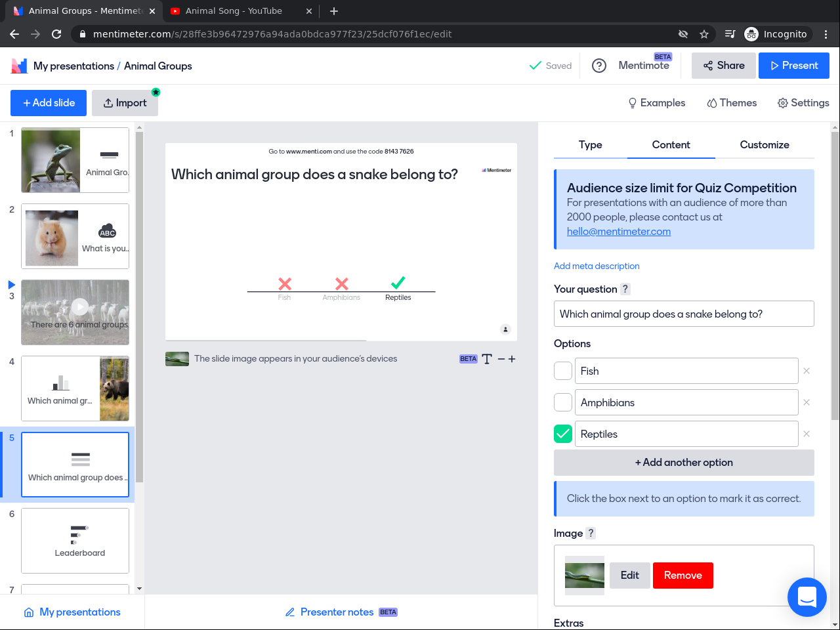Click Add meta description link
This screenshot has width=840, height=630.
[597, 266]
